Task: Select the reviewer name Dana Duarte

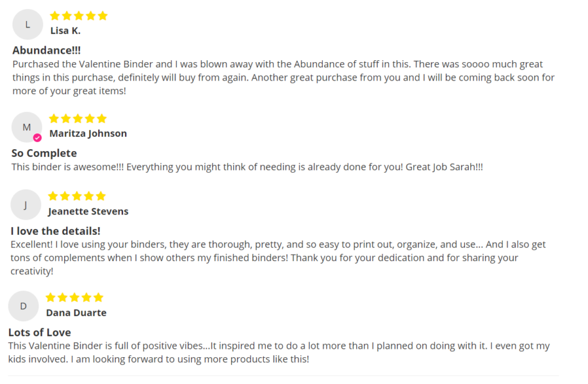Action: click(76, 313)
